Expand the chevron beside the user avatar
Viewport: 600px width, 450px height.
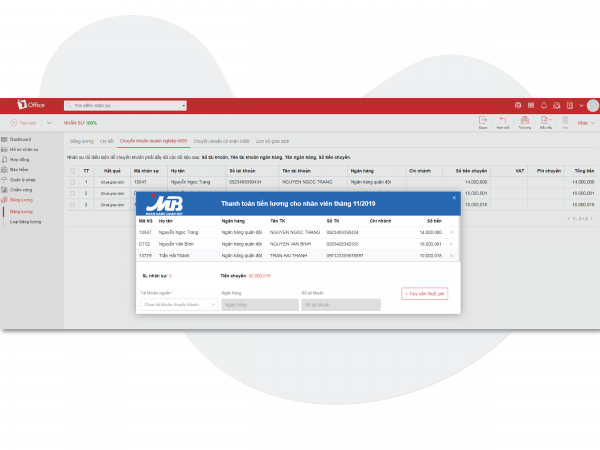(581, 106)
